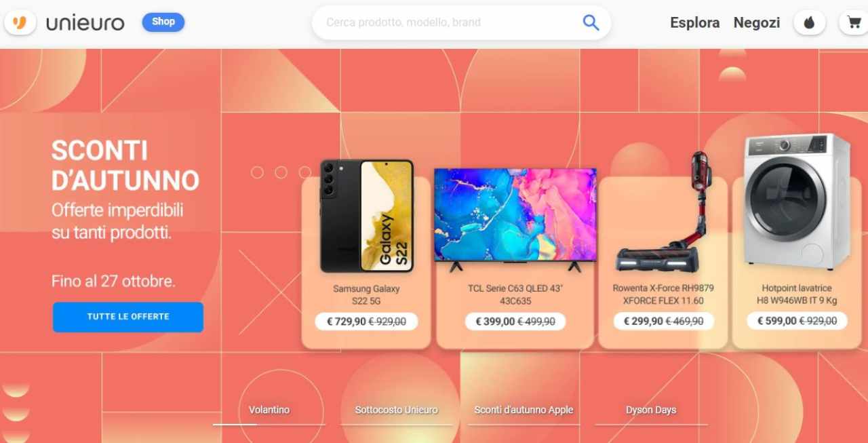The width and height of the screenshot is (868, 443).
Task: Select the first carousel dot indicator
Action: (x=257, y=172)
